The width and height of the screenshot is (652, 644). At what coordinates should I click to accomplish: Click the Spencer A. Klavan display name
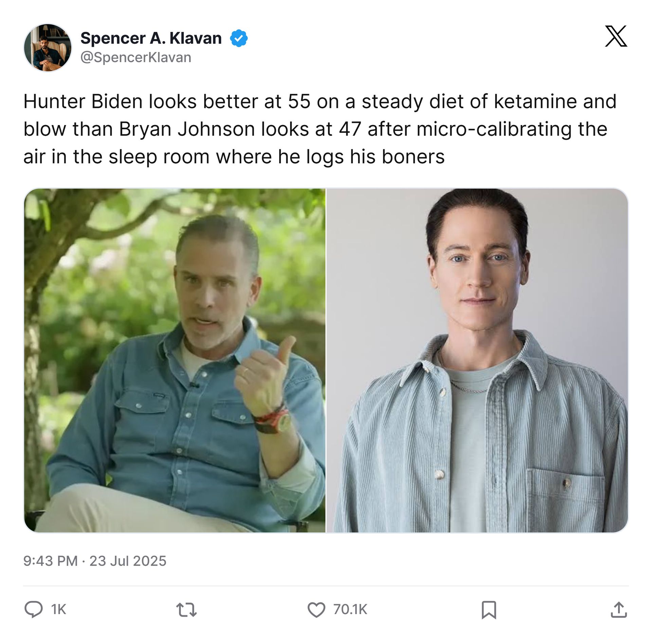click(x=151, y=38)
